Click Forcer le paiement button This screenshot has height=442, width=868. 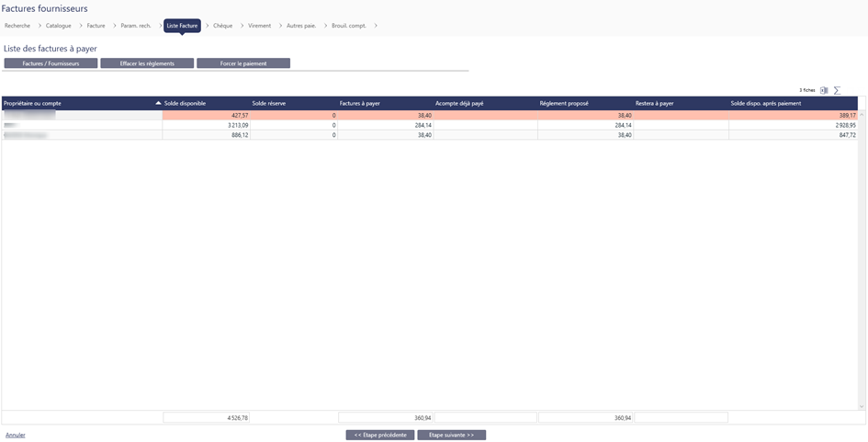pos(243,63)
